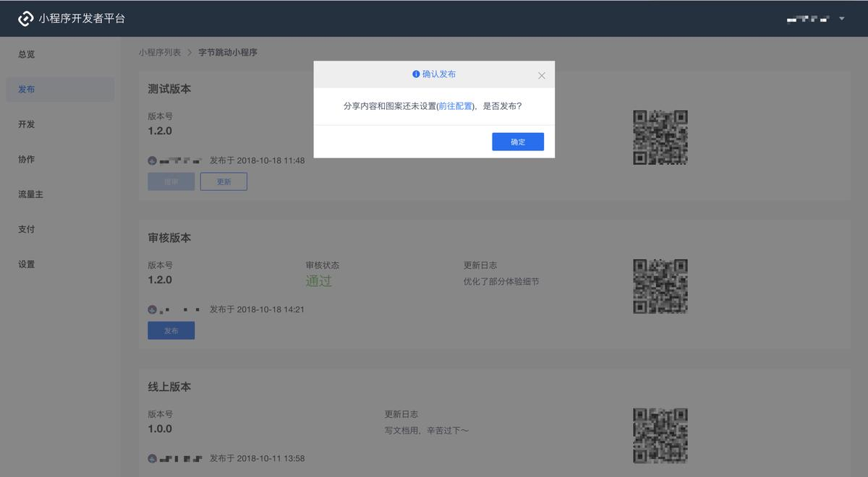Click the info icon beside 确认发布 title
The image size is (868, 477).
[414, 74]
